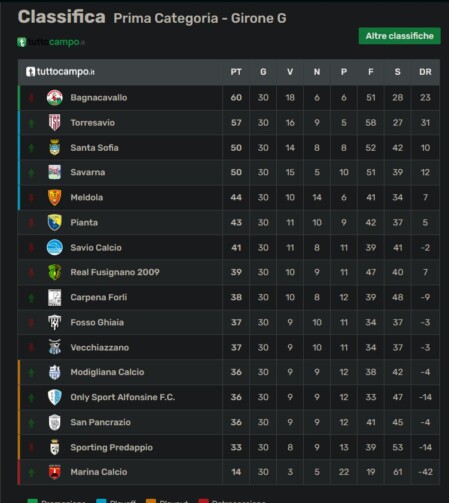Select the Meldola orange shield crest
The image size is (449, 503).
pos(55,197)
